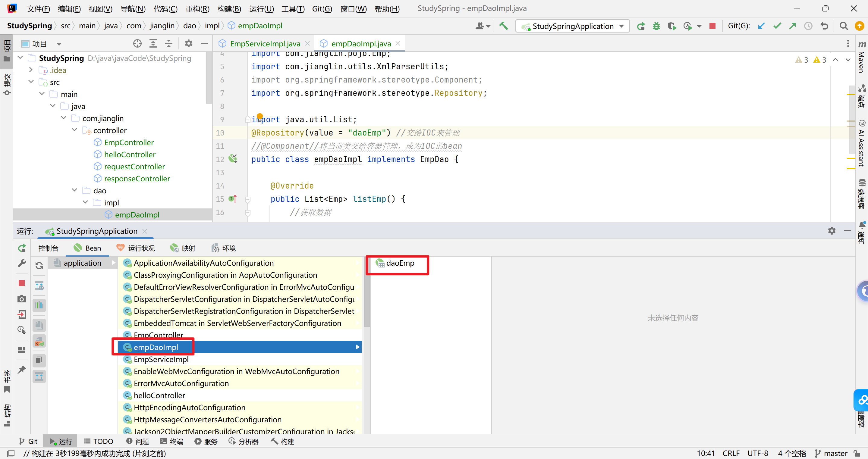This screenshot has height=459, width=868.
Task: Rerun StudySpringApplication in run panel
Action: pyautogui.click(x=22, y=248)
